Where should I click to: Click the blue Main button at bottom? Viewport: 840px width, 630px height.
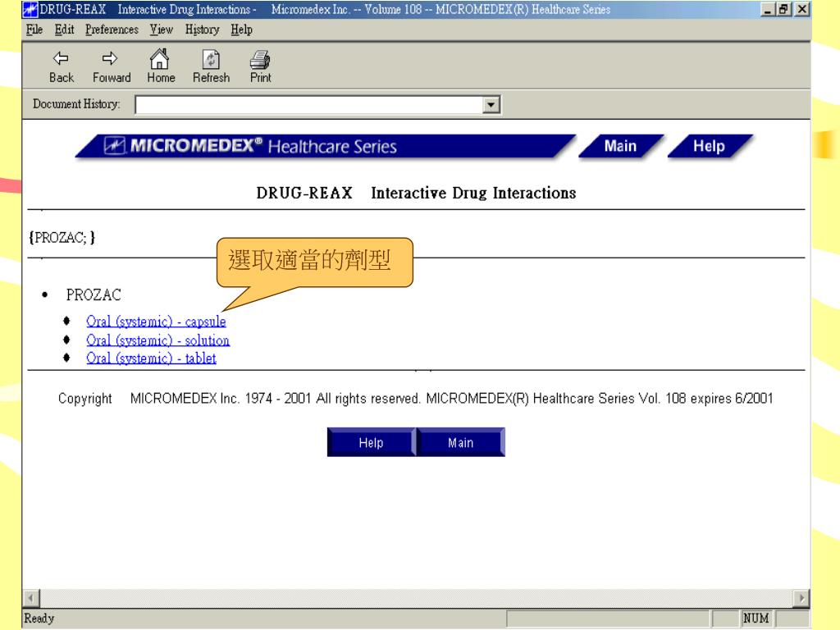(x=461, y=442)
